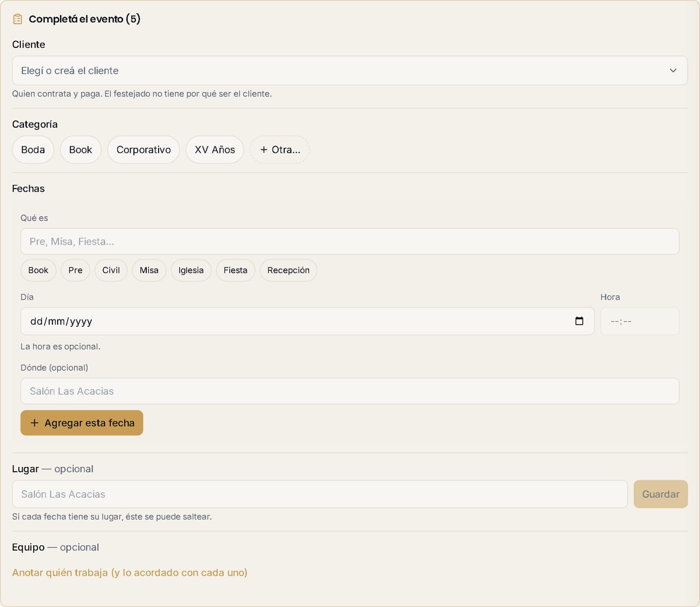
Task: Focus the Dónde (opcional) field
Action: pyautogui.click(x=350, y=391)
